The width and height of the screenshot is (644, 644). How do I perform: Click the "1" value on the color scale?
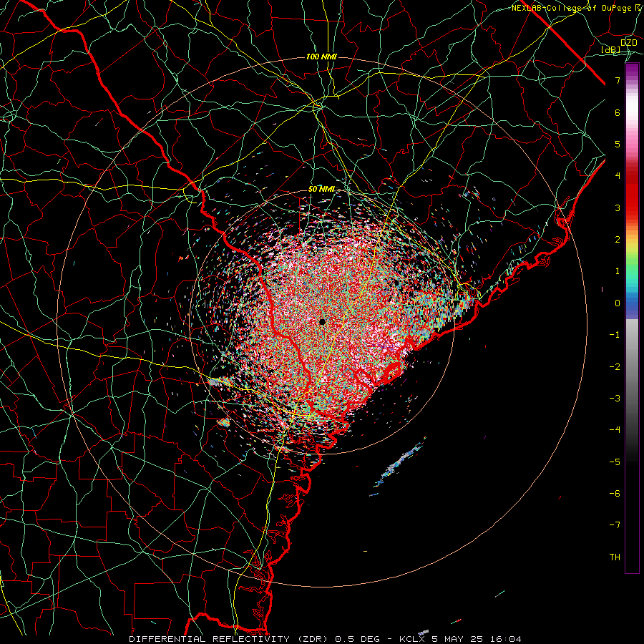(x=618, y=271)
